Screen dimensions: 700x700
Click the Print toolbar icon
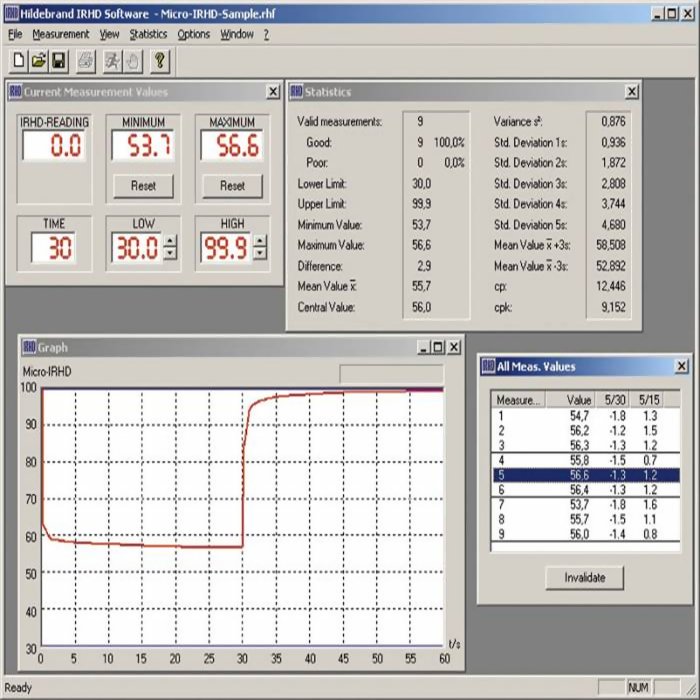tap(87, 62)
